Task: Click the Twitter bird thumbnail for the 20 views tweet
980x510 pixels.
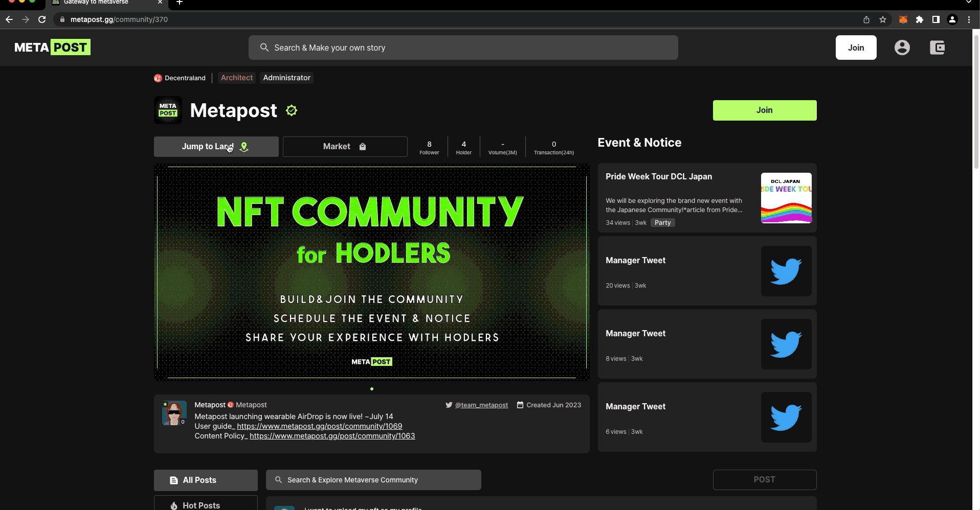Action: coord(786,271)
